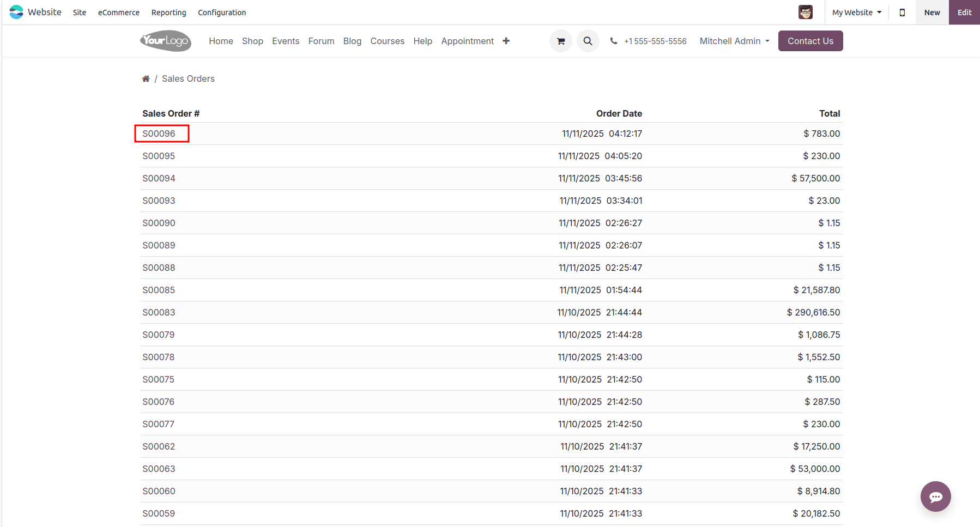The height and width of the screenshot is (527, 980).
Task: Go to the Shop page
Action: coord(252,41)
